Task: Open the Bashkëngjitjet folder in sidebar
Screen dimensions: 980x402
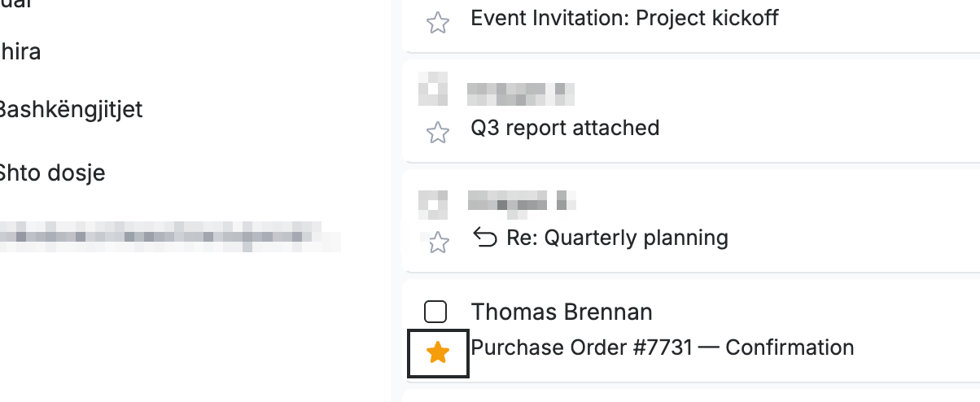Action: (70, 109)
